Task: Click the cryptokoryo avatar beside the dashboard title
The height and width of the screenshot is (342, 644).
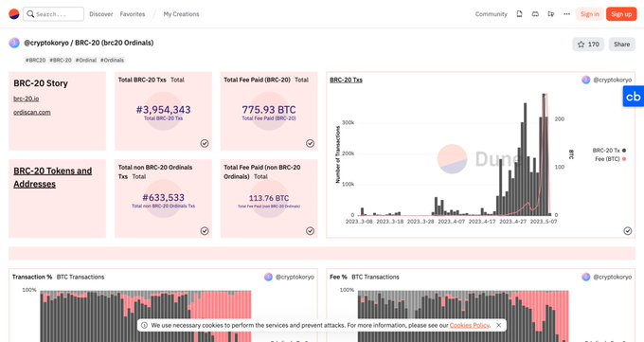Action: (14, 43)
